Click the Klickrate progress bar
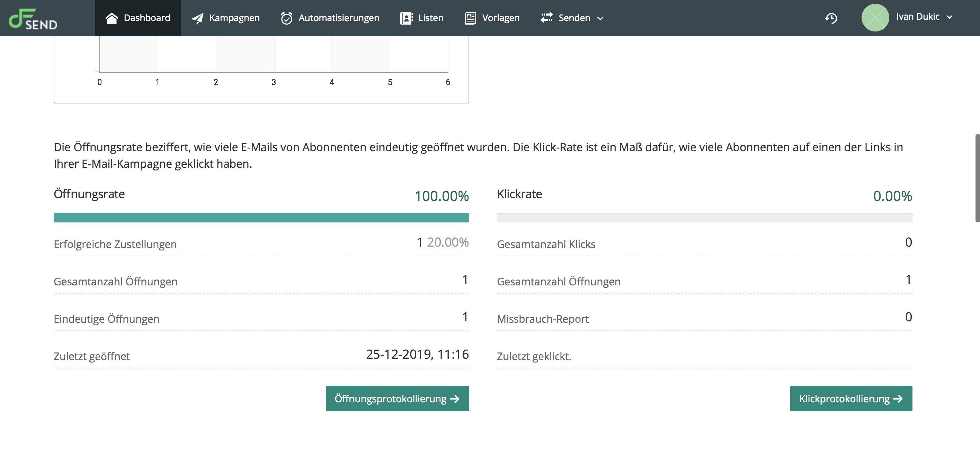Image resolution: width=980 pixels, height=467 pixels. tap(705, 217)
